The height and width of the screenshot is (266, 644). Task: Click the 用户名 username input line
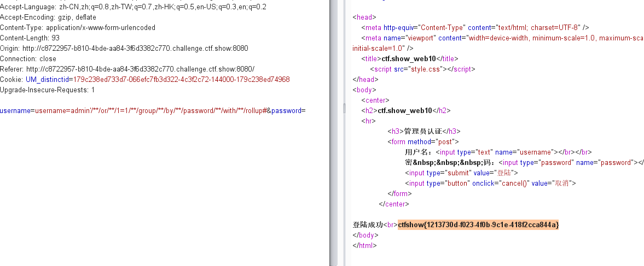[x=498, y=152]
